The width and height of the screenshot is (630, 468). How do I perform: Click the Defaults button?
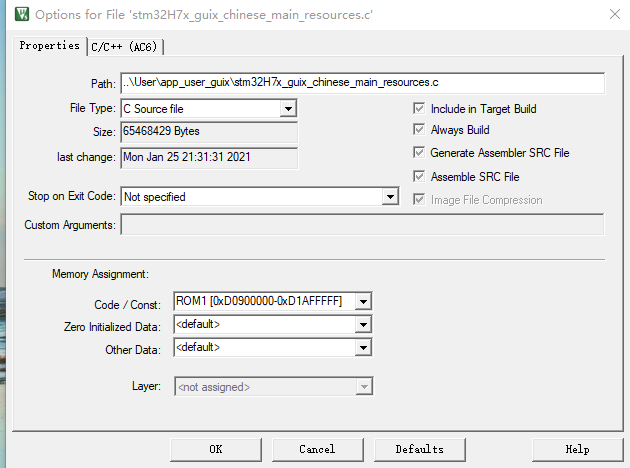(419, 450)
